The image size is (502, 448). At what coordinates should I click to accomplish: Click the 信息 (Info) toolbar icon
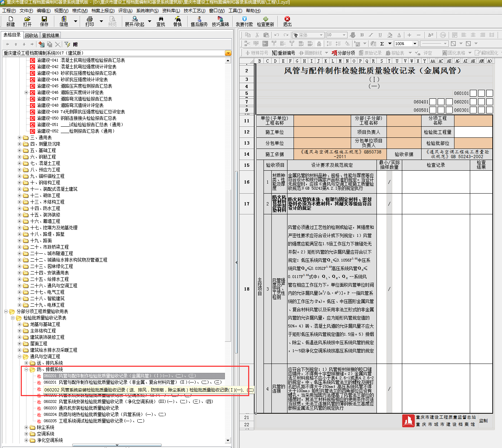click(x=64, y=21)
